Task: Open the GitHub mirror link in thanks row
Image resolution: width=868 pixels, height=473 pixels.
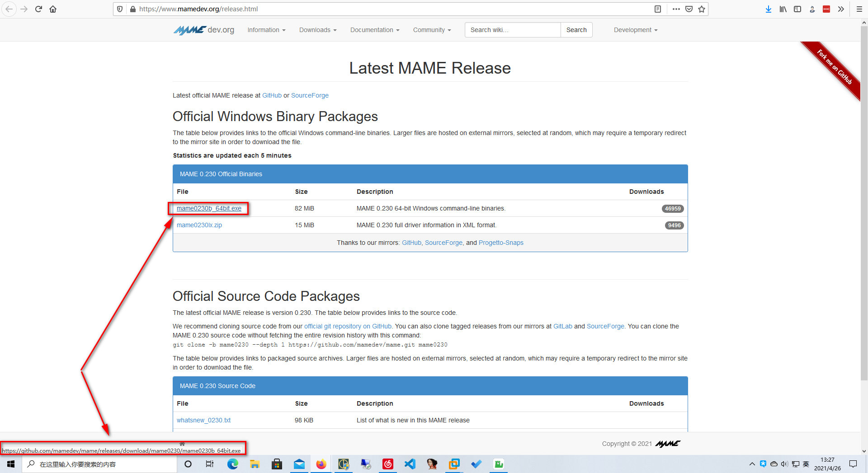Action: click(411, 243)
